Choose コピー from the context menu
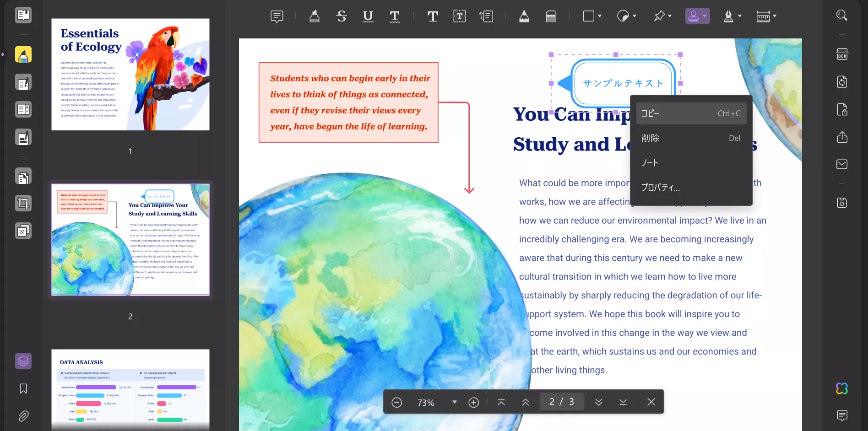 [691, 113]
